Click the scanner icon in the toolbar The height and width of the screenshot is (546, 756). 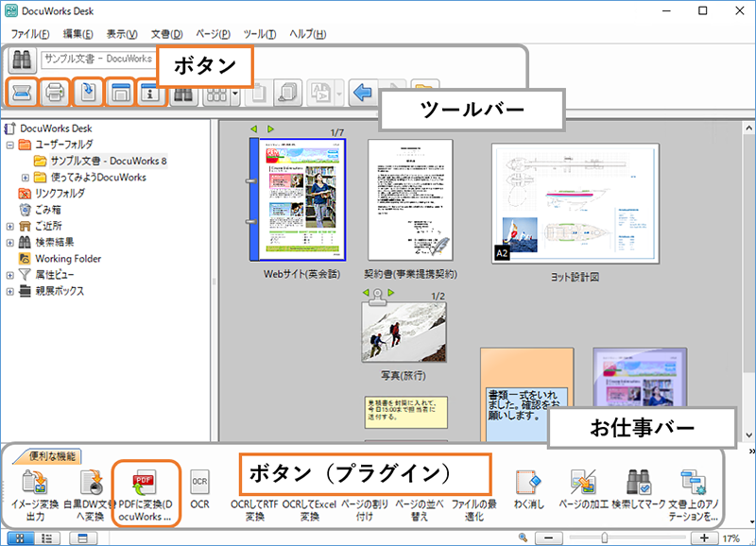click(22, 92)
